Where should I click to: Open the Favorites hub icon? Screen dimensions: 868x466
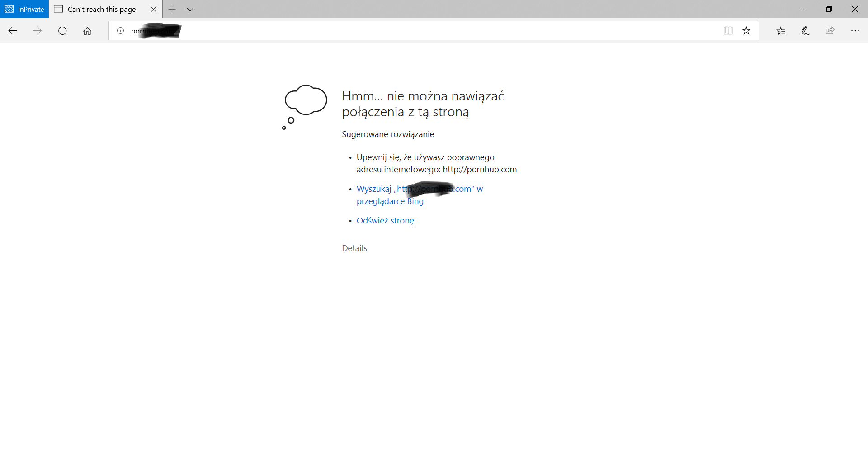(781, 31)
